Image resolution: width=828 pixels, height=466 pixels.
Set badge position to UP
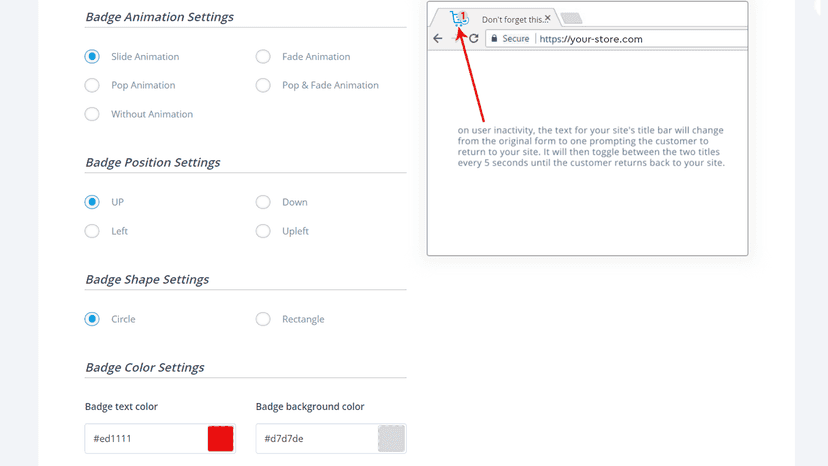pyautogui.click(x=92, y=202)
